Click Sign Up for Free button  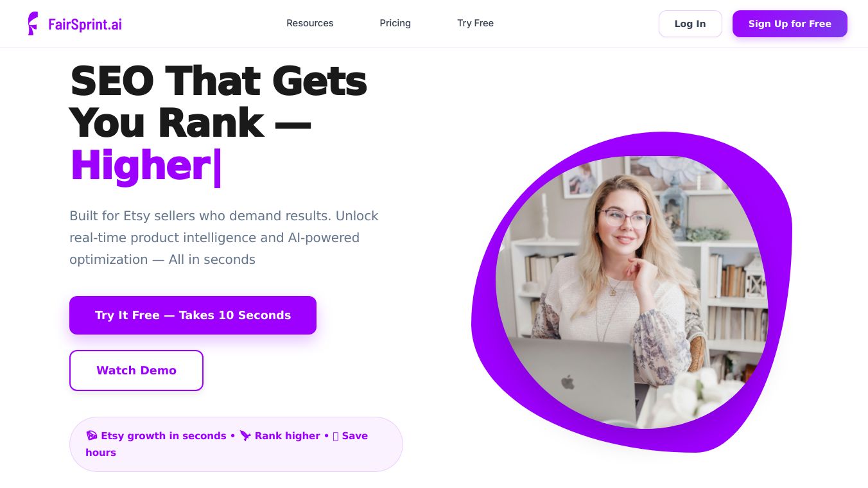coord(790,24)
